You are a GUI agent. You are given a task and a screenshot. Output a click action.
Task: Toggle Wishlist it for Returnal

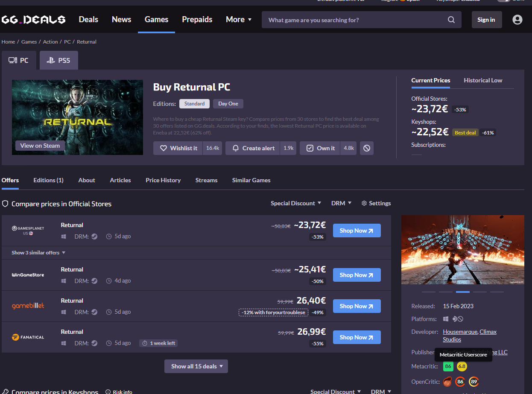coord(178,148)
